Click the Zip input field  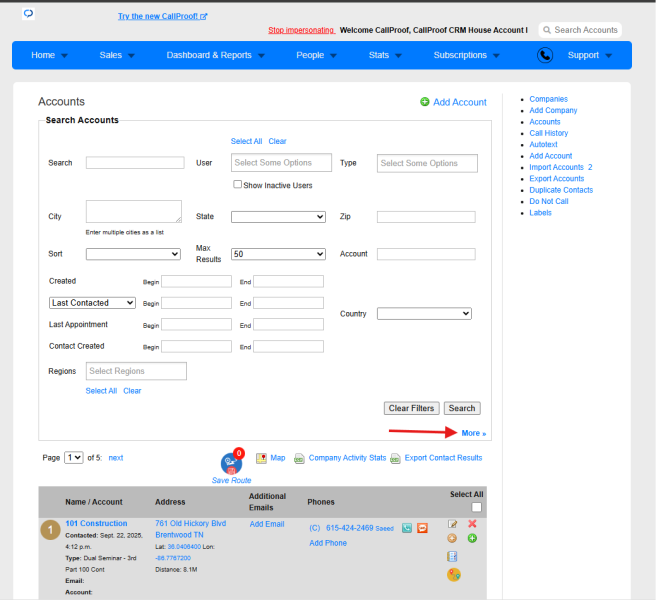426,217
